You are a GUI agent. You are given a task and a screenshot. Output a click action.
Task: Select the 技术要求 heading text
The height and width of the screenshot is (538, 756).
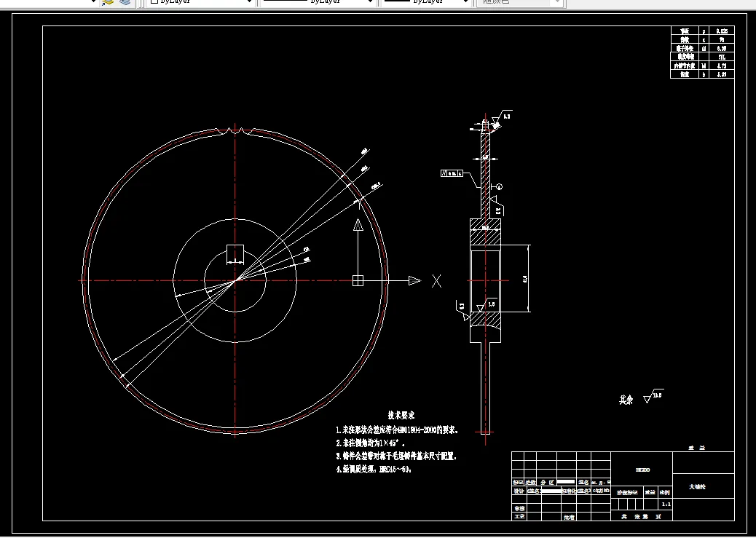[401, 415]
